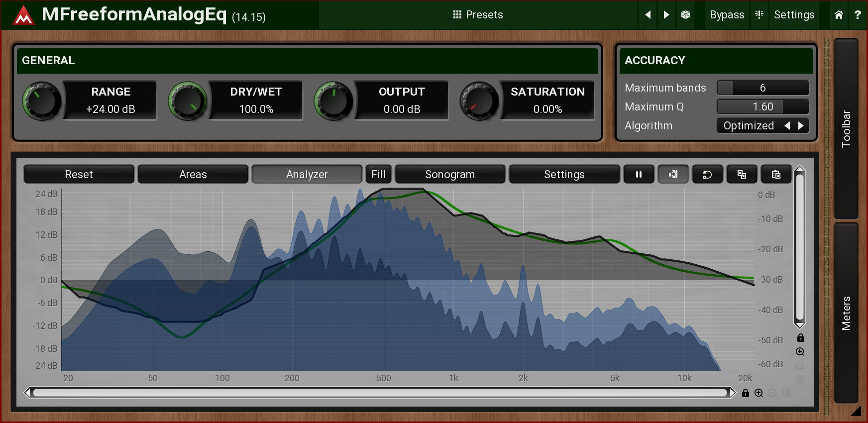Switch Algorithm to next option with right arrow
This screenshot has height=423, width=868.
click(x=801, y=126)
